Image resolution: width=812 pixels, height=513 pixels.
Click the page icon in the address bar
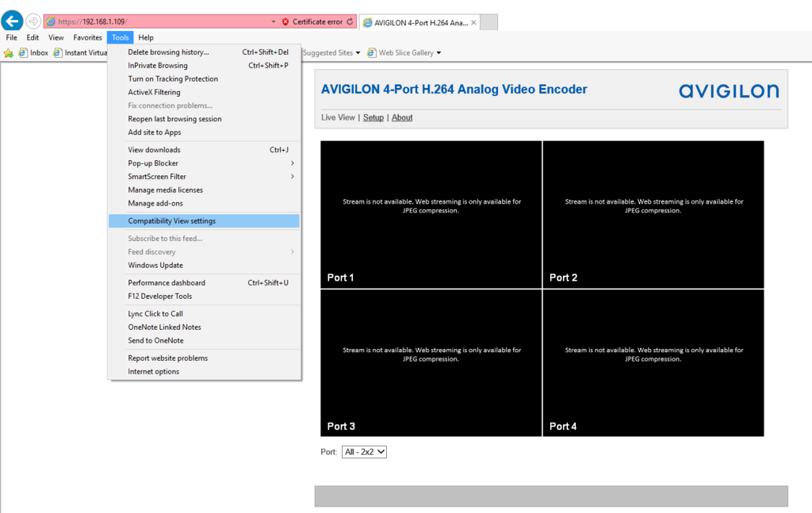coord(51,21)
